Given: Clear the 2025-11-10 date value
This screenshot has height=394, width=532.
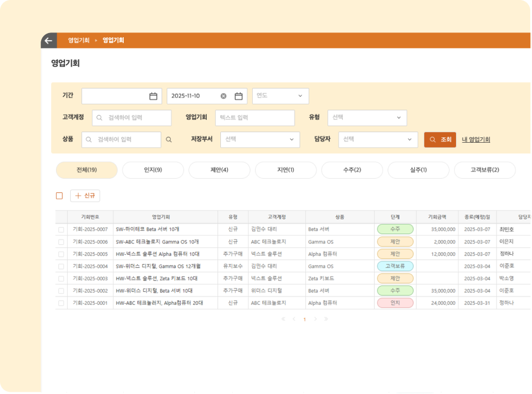Looking at the screenshot, I should point(223,96).
